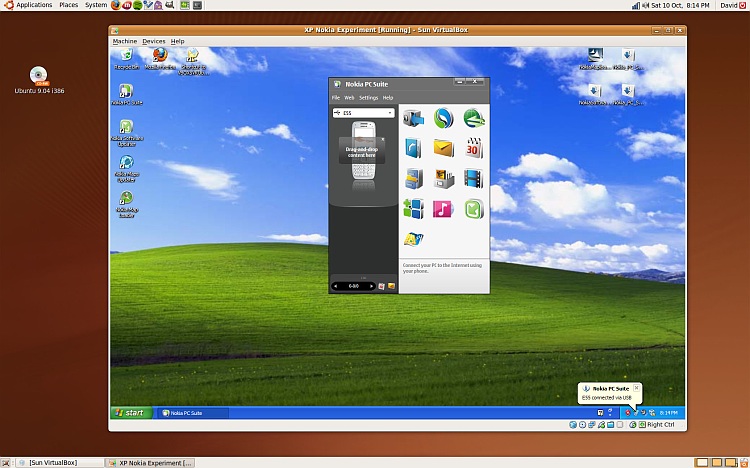This screenshot has width=750, height=468.
Task: Select Nokia PC Suite taskbar button
Action: [x=192, y=412]
